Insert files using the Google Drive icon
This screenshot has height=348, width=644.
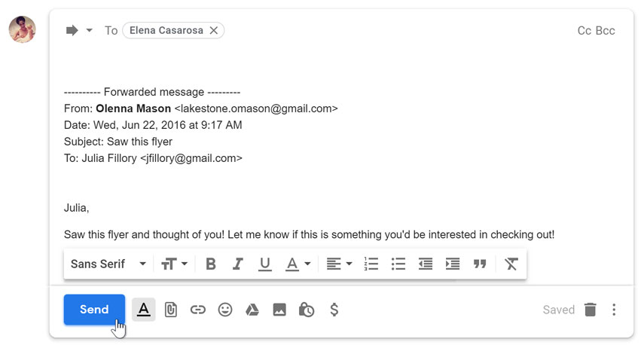[x=252, y=310]
